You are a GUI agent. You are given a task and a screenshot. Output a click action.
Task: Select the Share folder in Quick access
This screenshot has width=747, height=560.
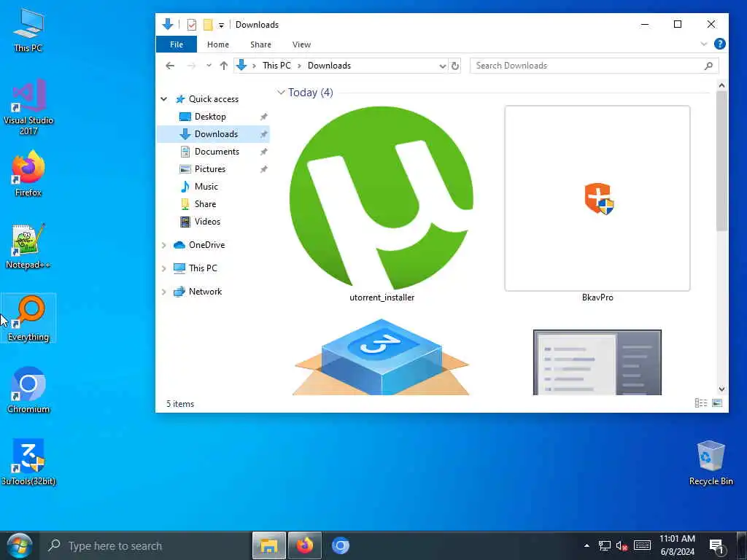pos(205,204)
